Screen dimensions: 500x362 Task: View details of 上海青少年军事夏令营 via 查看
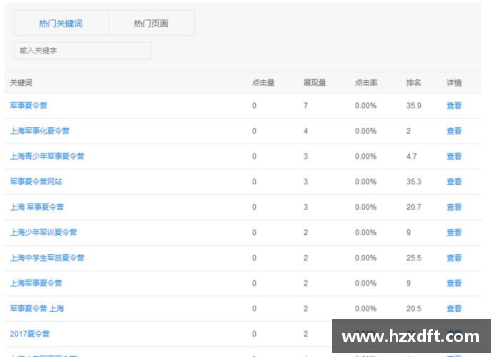coord(454,156)
